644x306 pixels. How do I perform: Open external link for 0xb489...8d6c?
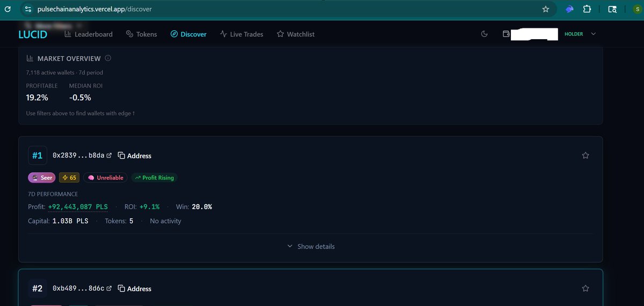tap(109, 288)
